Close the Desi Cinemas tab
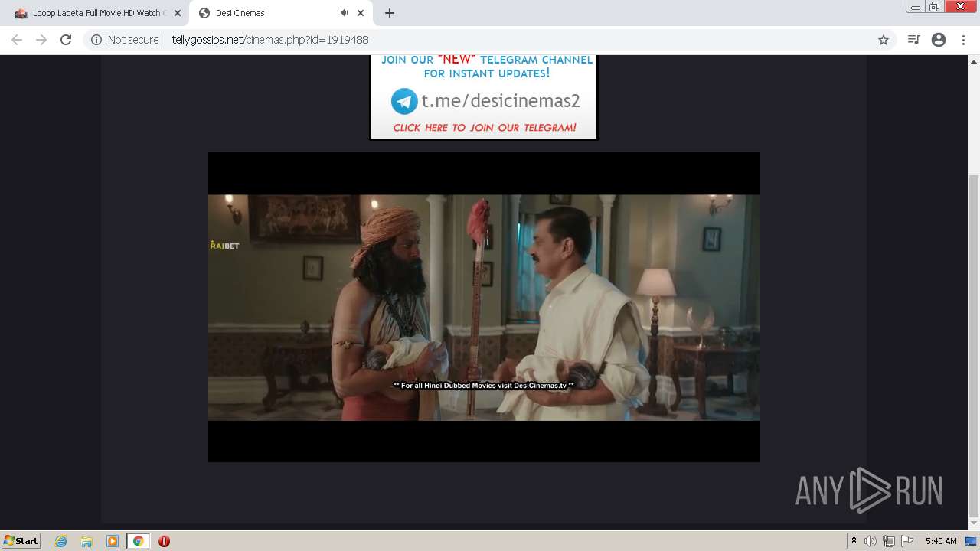980x551 pixels. [x=361, y=13]
